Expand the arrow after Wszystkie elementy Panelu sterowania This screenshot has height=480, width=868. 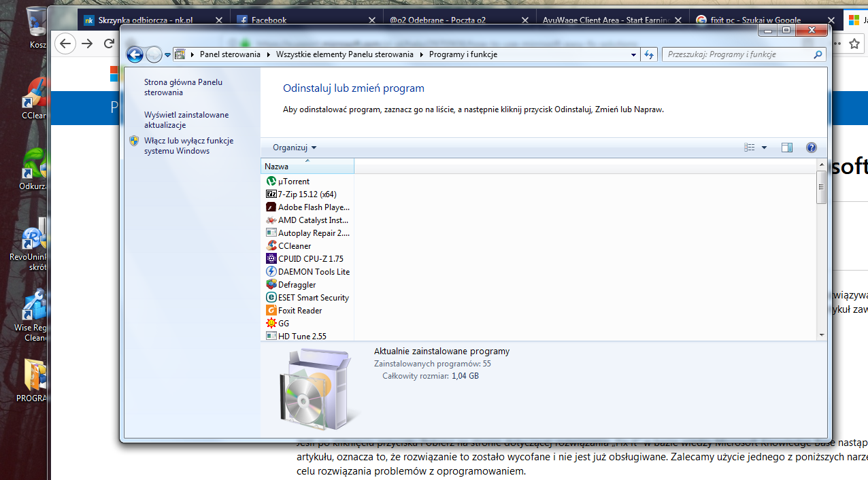(x=422, y=54)
